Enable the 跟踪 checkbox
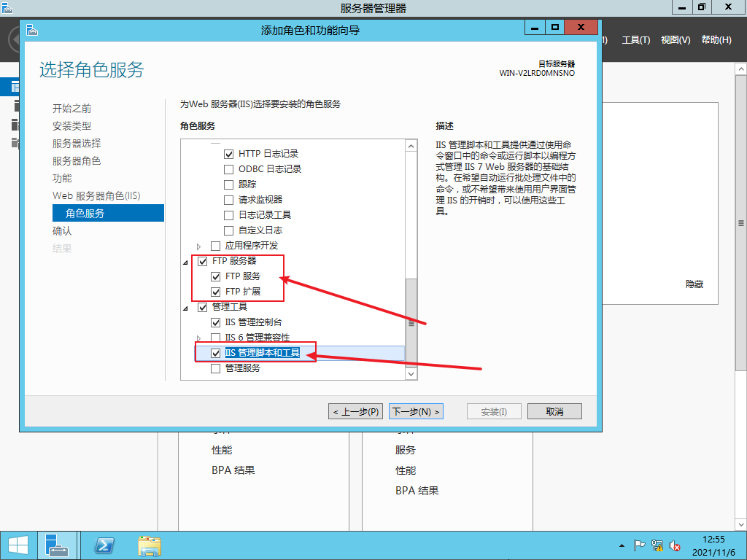This screenshot has width=747, height=560. (228, 184)
